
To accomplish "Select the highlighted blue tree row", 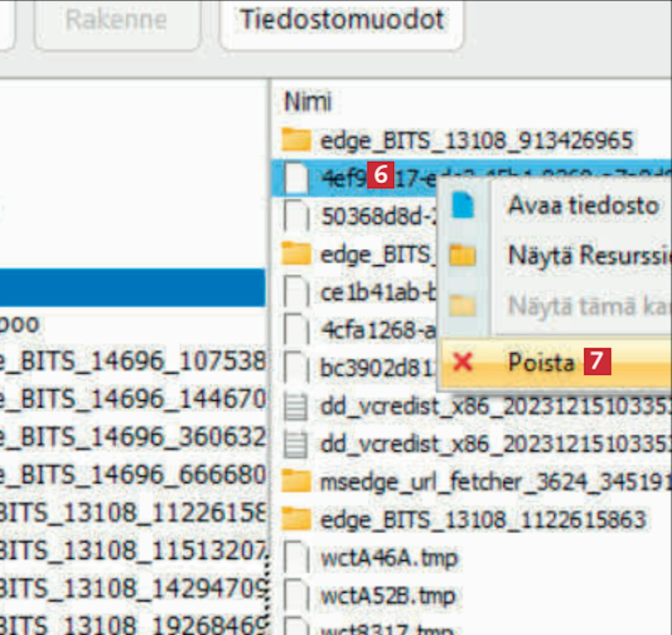I will click(132, 287).
